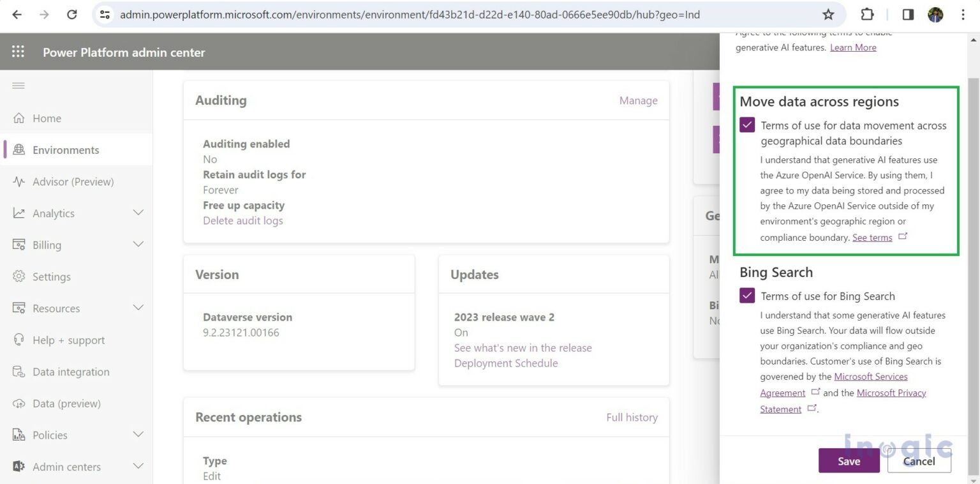Open the Chrome three-dot menu
980x484 pixels.
pos(961,14)
